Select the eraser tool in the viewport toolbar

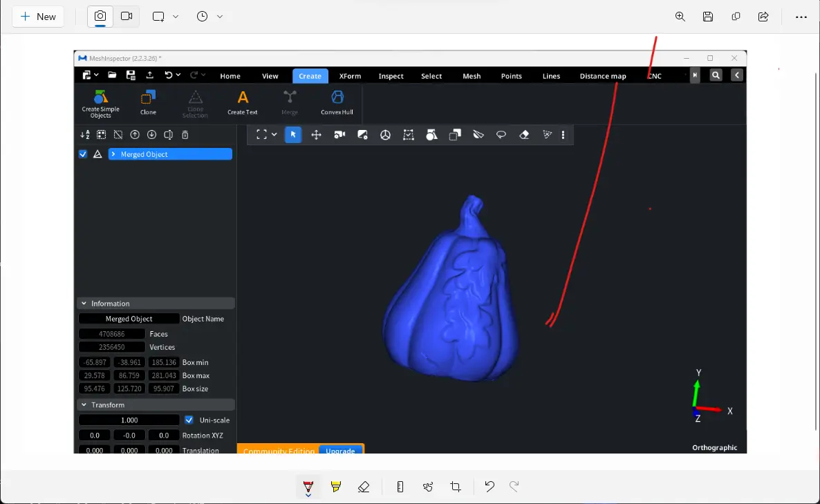click(524, 135)
